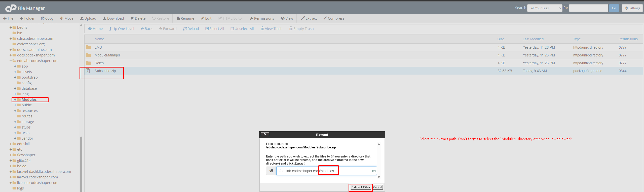
Task: Click the Extract toolbar icon
Action: click(303, 18)
